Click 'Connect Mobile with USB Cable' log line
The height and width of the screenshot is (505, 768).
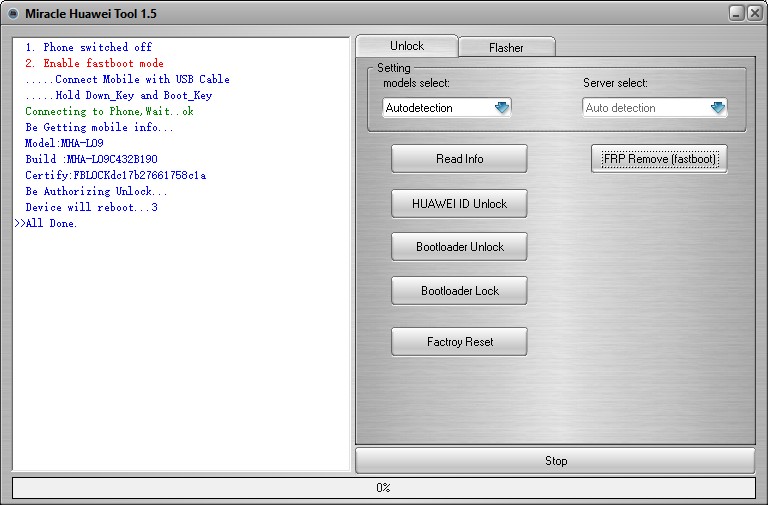tap(127, 79)
